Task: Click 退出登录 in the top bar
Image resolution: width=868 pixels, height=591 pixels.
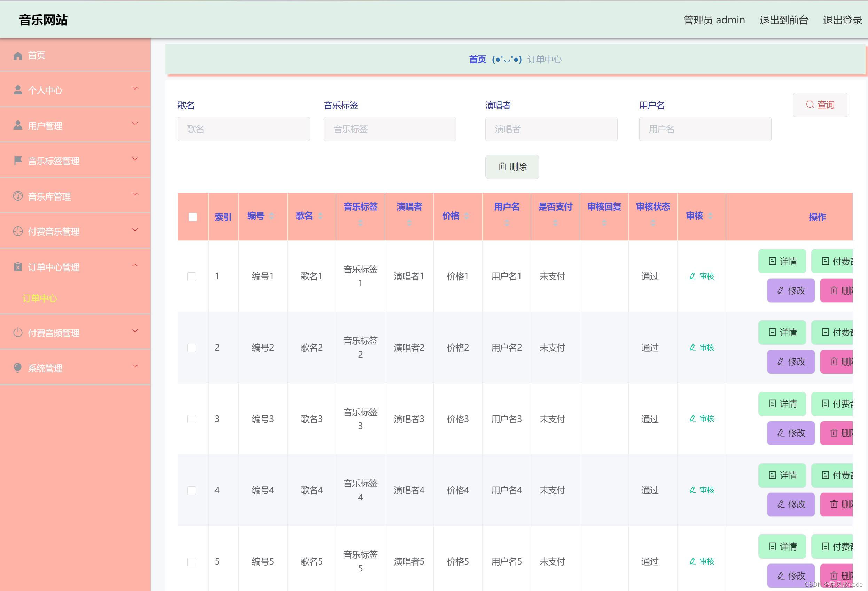Action: point(842,20)
